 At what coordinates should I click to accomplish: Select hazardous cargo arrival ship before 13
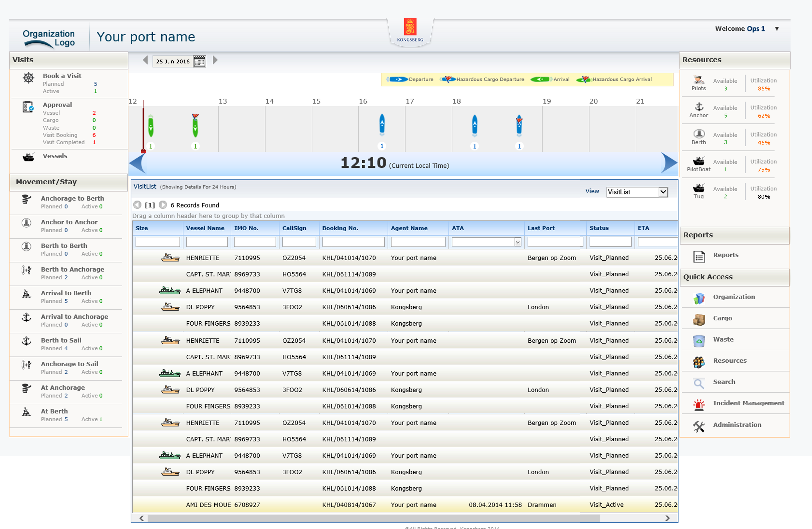[x=195, y=126]
